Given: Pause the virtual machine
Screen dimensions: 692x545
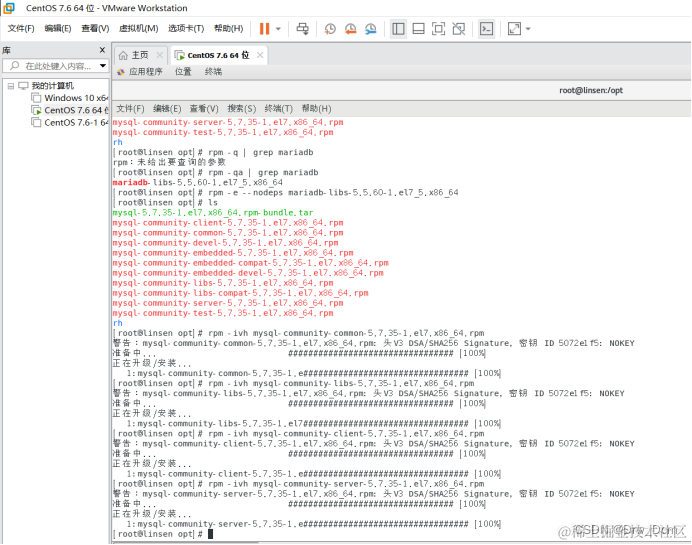Looking at the screenshot, I should tap(264, 29).
